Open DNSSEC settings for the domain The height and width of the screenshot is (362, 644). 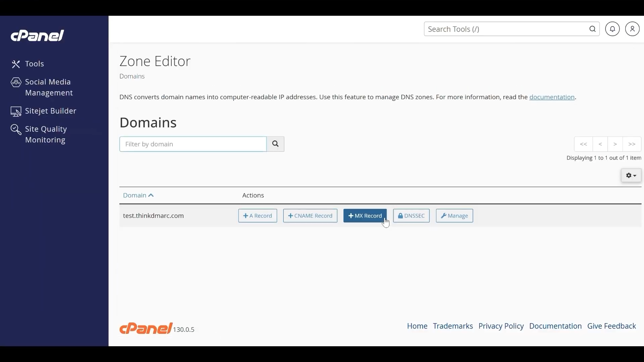click(x=411, y=216)
